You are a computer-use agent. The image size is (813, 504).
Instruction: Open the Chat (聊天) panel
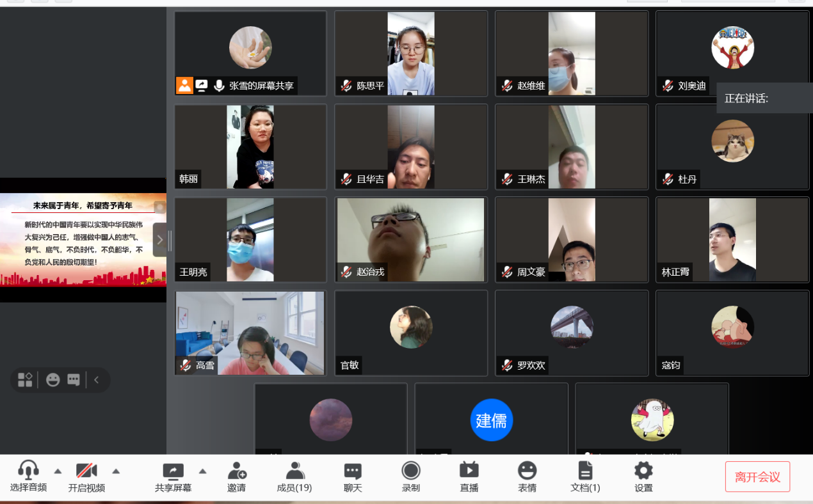tap(353, 471)
